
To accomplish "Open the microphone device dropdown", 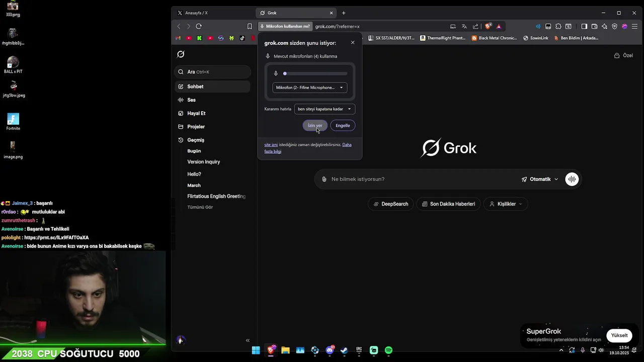I will tap(309, 87).
